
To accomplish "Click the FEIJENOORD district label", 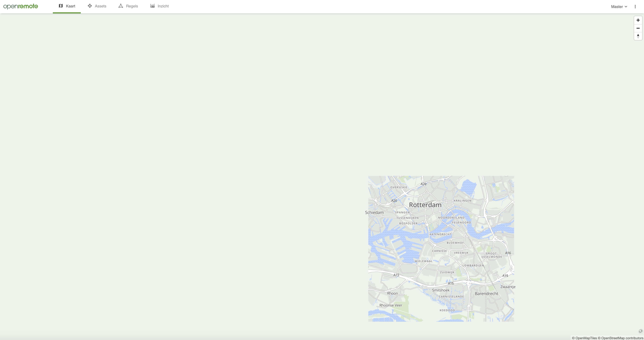I will (x=462, y=223).
